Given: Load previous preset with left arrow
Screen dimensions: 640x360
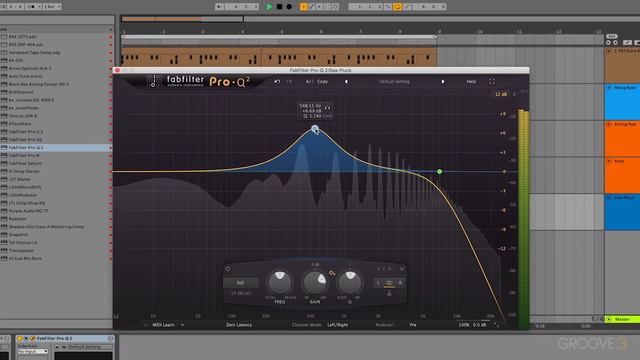Looking at the screenshot, I should click(346, 82).
